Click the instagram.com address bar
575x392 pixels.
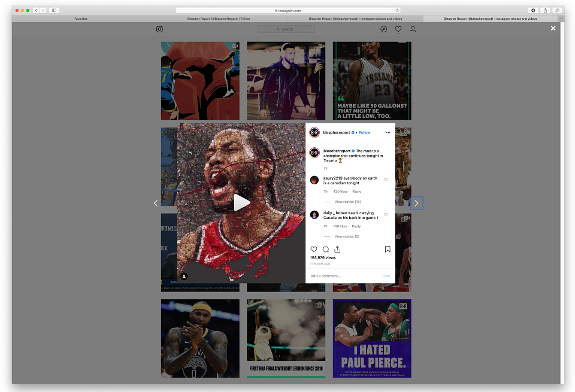288,11
